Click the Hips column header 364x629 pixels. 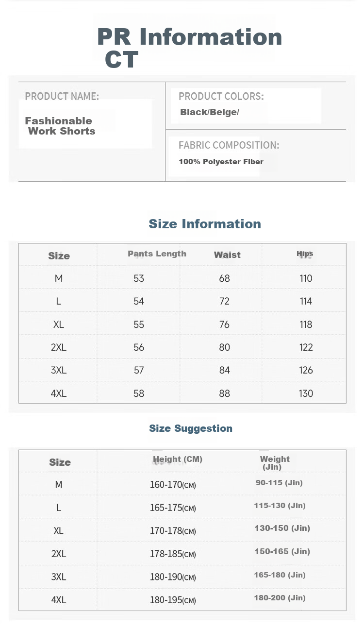pyautogui.click(x=305, y=254)
